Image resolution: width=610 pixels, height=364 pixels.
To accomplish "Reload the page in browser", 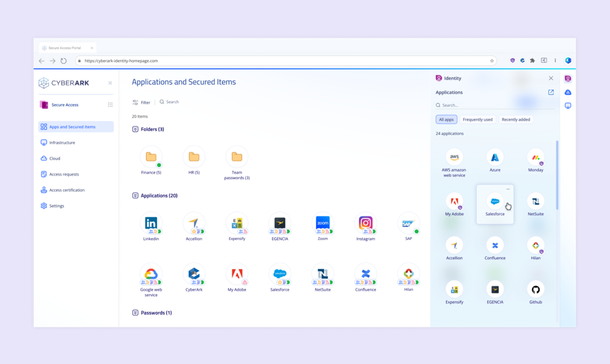I will (64, 61).
